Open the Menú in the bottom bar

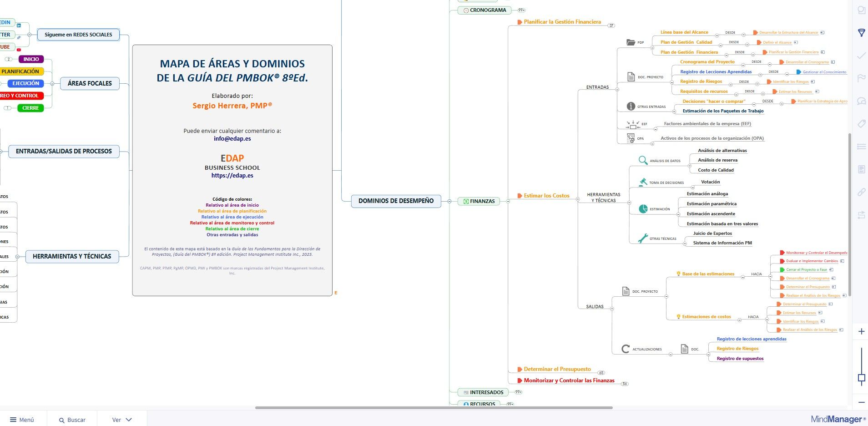(x=21, y=420)
